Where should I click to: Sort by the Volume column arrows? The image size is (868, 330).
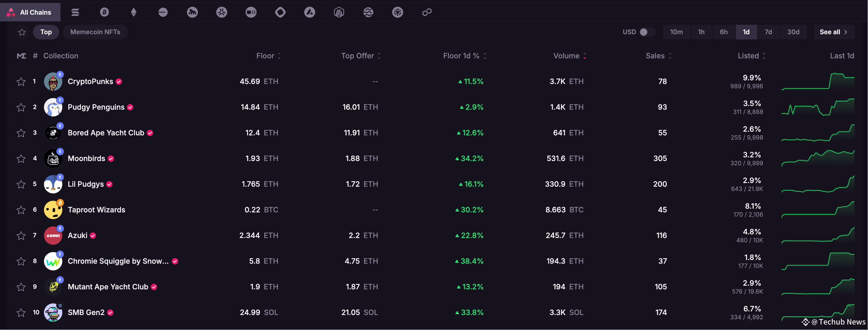tap(585, 56)
